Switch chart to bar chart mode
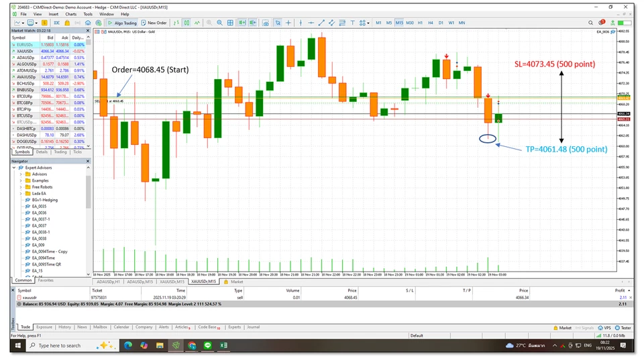Image resolution: width=644 pixels, height=360 pixels. click(x=176, y=23)
